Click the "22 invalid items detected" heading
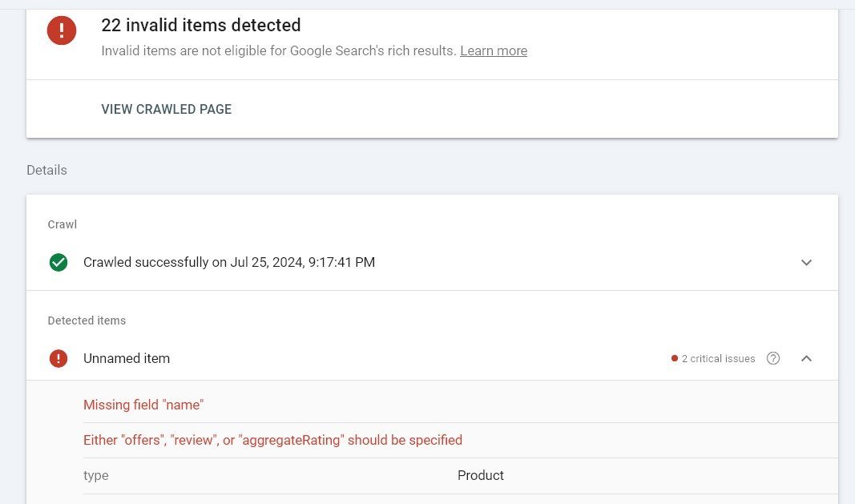The height and width of the screenshot is (504, 855). click(x=201, y=25)
